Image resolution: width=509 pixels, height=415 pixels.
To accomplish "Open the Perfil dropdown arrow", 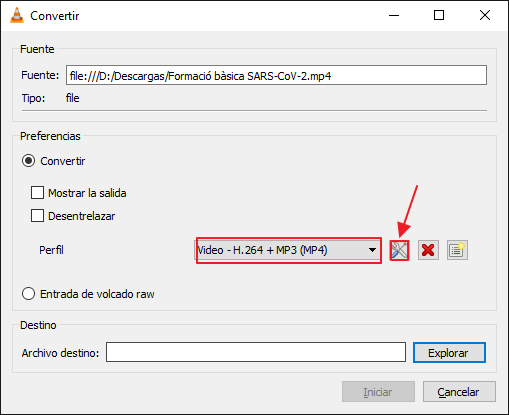I will pos(372,250).
